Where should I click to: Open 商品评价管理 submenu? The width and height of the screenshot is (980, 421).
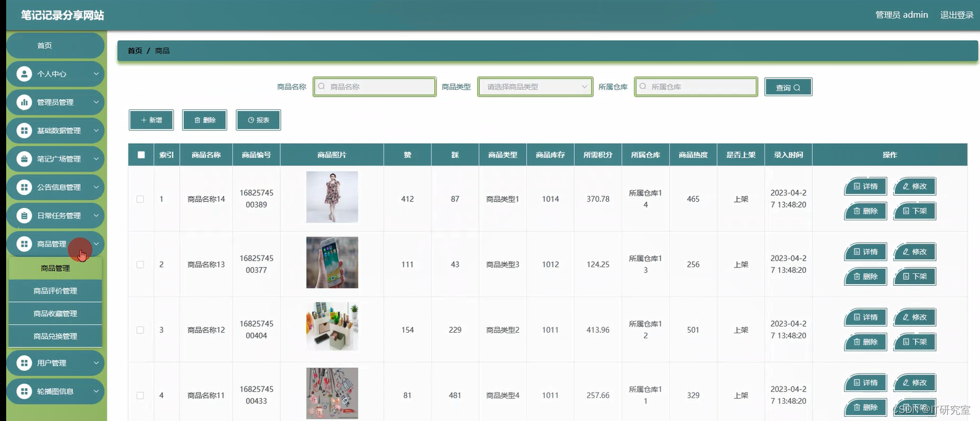pyautogui.click(x=56, y=291)
